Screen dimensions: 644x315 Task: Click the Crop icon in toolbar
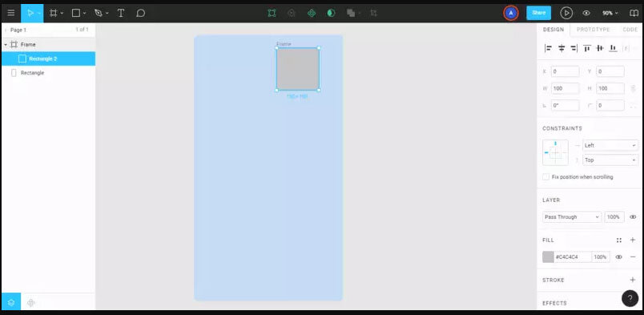click(x=373, y=13)
